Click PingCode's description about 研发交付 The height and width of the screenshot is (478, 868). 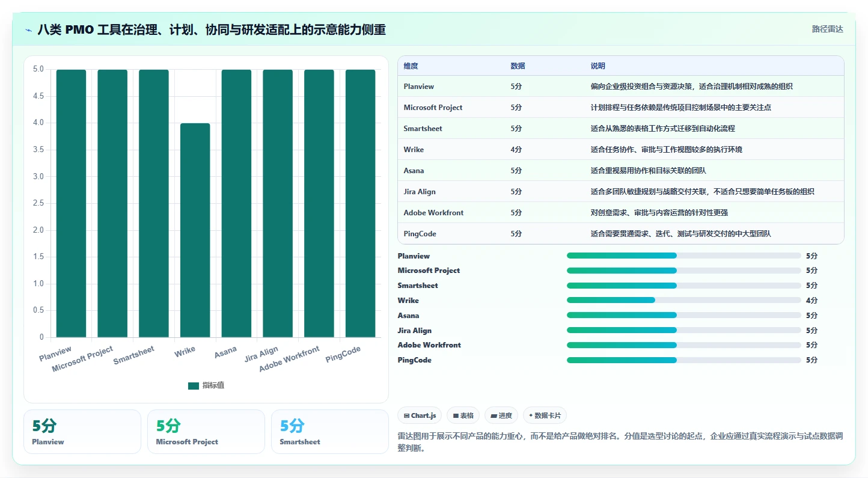coord(680,234)
